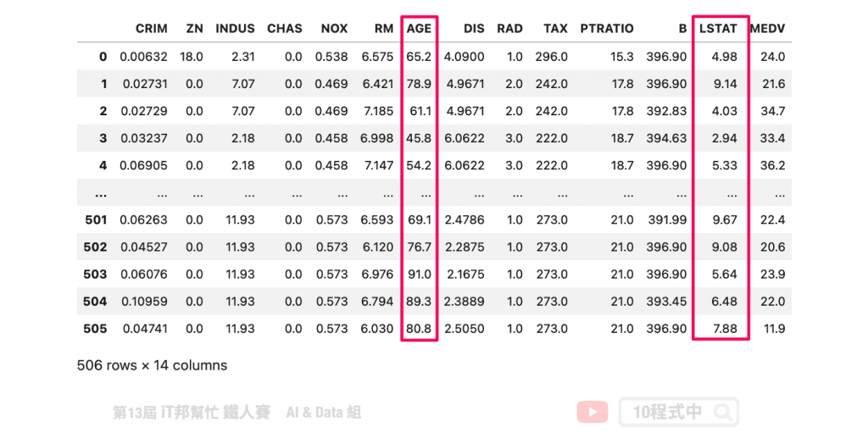Click the TAX column header
Screen dimensions: 868x439
pos(555,28)
